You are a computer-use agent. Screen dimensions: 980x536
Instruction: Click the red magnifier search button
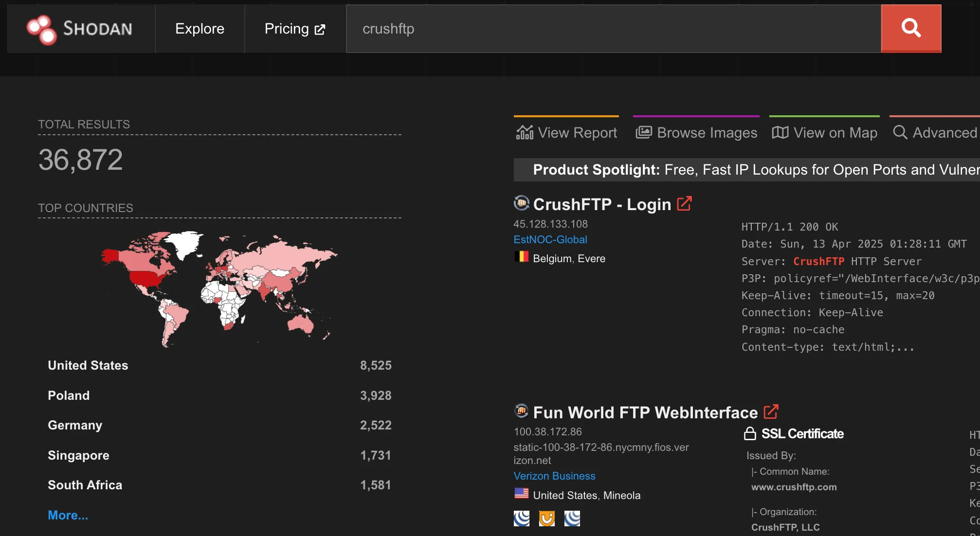(x=910, y=28)
